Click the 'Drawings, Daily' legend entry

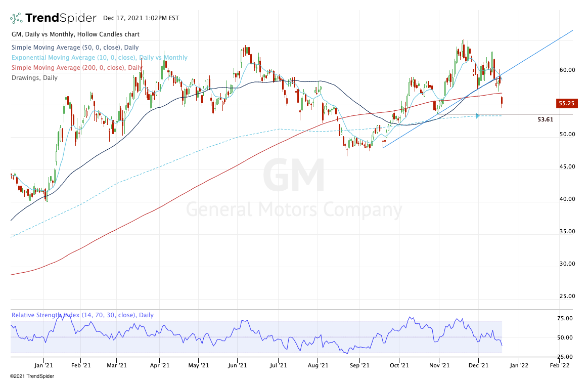[34, 78]
